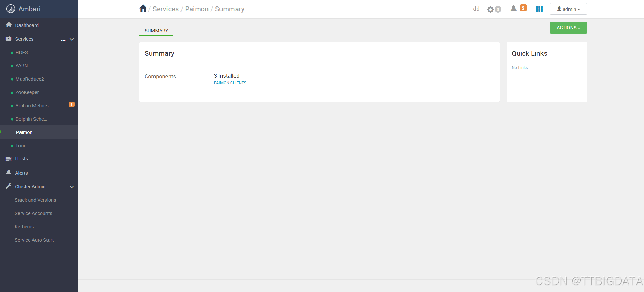Viewport: 644px width, 292px height.
Task: Open the admin user dropdown
Action: (x=568, y=9)
